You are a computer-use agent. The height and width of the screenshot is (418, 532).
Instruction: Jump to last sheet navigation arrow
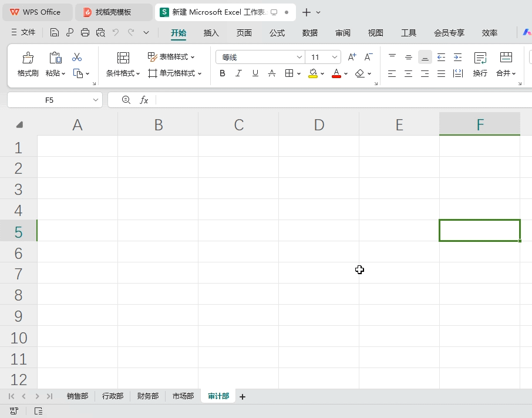pyautogui.click(x=49, y=396)
